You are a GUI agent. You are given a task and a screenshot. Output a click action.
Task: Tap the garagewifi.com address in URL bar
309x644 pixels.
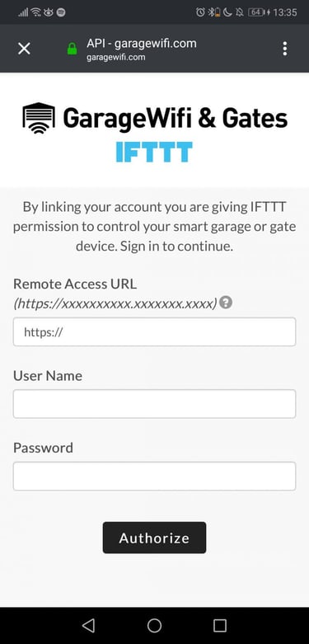115,57
